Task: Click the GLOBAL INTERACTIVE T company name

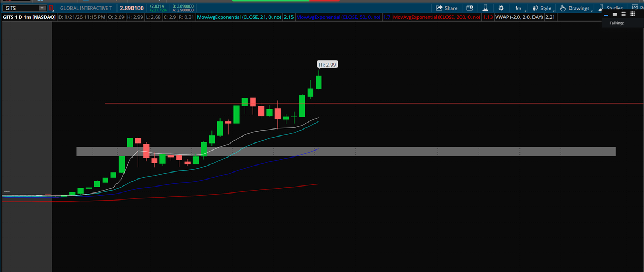Action: [85, 9]
